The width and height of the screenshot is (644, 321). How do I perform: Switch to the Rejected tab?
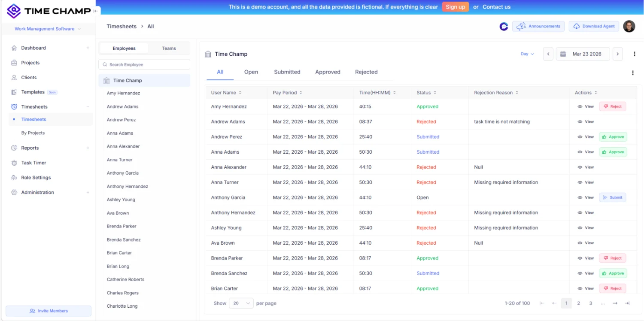(366, 72)
